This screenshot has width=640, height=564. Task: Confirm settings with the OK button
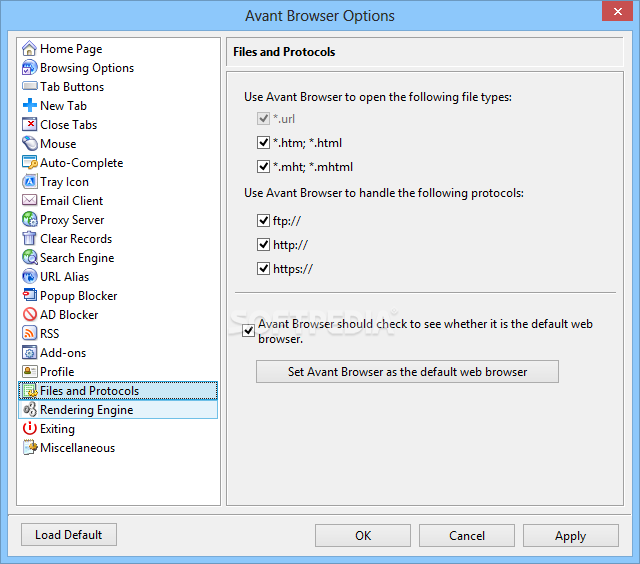pyautogui.click(x=363, y=535)
